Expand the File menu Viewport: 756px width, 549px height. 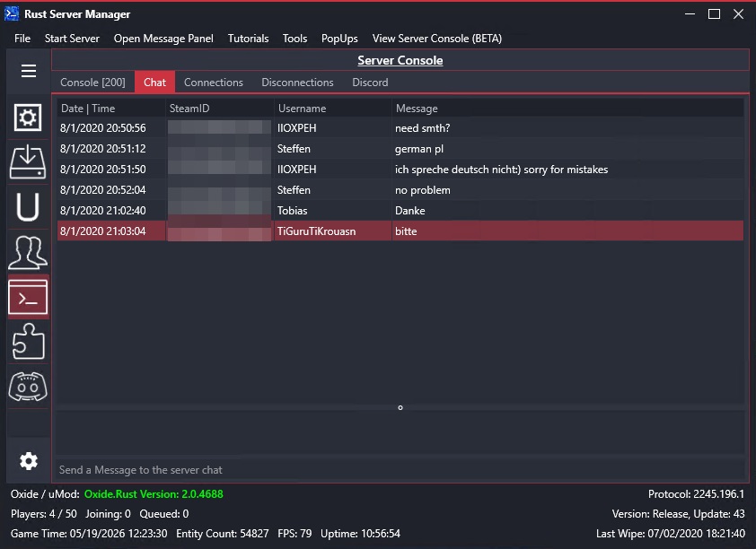pyautogui.click(x=22, y=39)
